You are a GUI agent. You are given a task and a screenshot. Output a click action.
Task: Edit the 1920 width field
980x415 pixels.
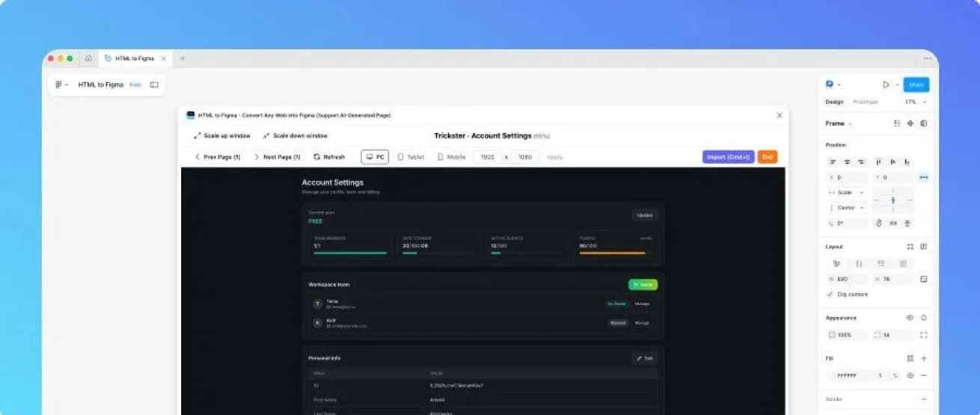487,157
